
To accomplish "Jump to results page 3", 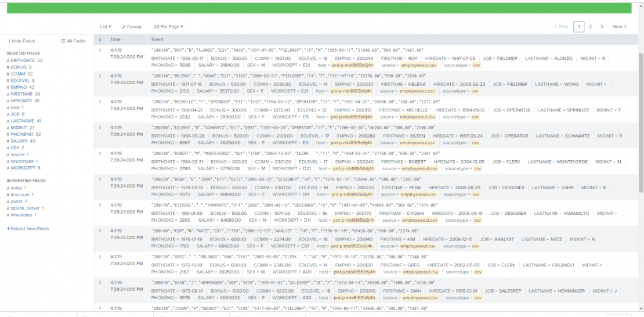I will 602,27.
